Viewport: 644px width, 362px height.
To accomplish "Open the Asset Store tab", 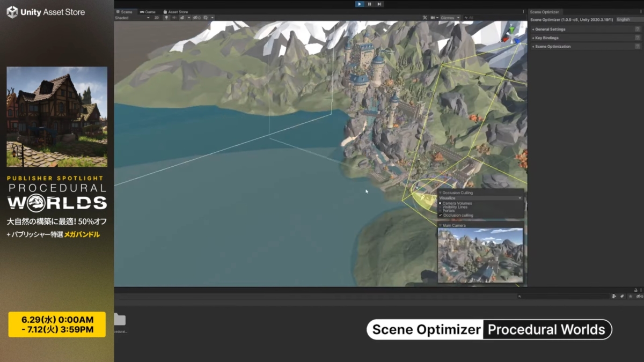I will (x=175, y=12).
